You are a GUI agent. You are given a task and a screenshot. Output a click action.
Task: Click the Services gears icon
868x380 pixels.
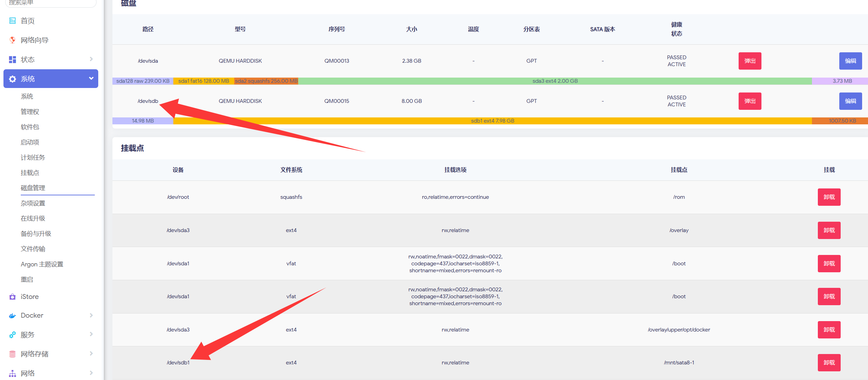click(12, 335)
